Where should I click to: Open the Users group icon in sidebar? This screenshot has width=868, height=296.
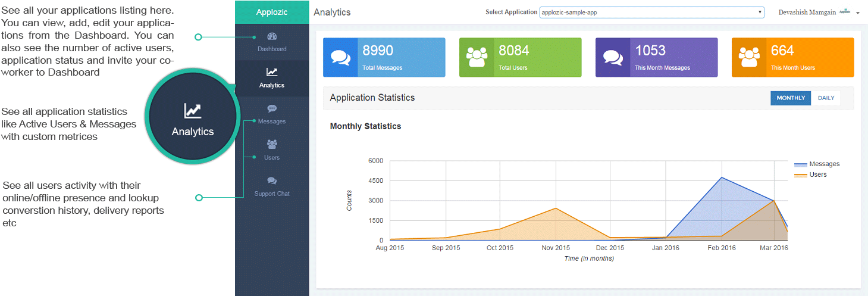point(272,144)
